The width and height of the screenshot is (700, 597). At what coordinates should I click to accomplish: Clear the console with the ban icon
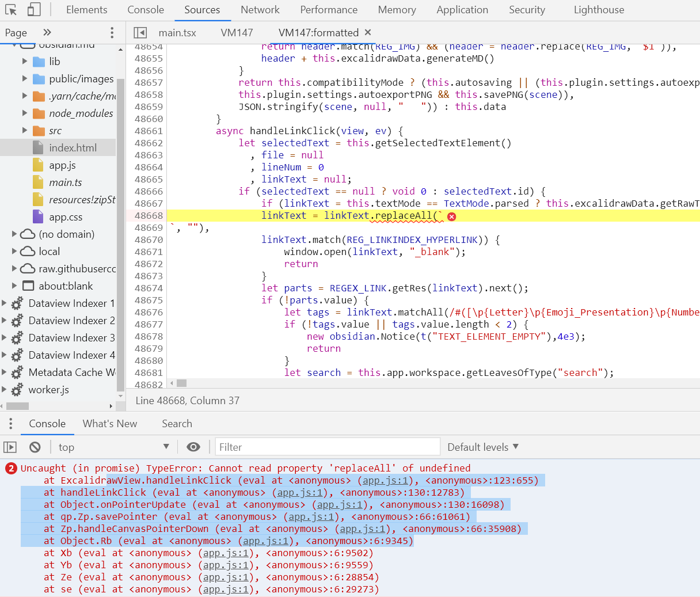(x=35, y=447)
